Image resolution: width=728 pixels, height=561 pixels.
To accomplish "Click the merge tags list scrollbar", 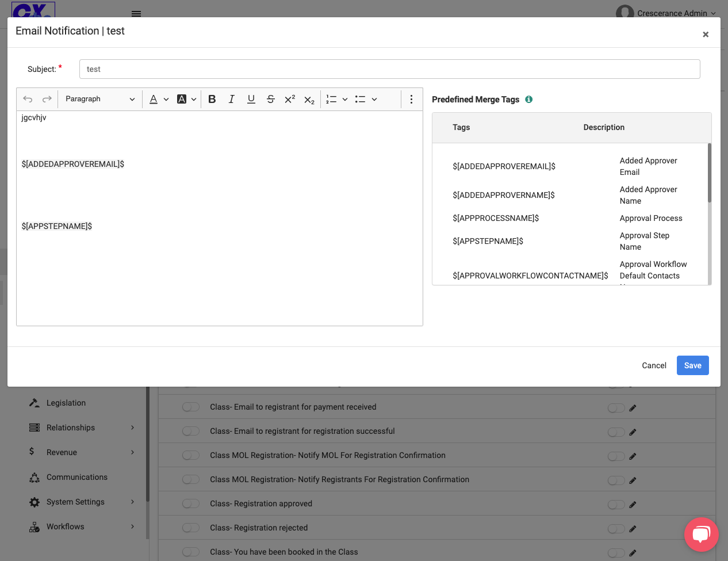I will 710,173.
